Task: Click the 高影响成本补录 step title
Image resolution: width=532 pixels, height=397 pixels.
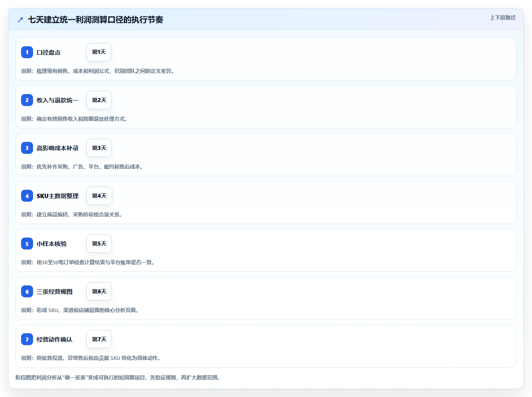Action: coord(58,148)
